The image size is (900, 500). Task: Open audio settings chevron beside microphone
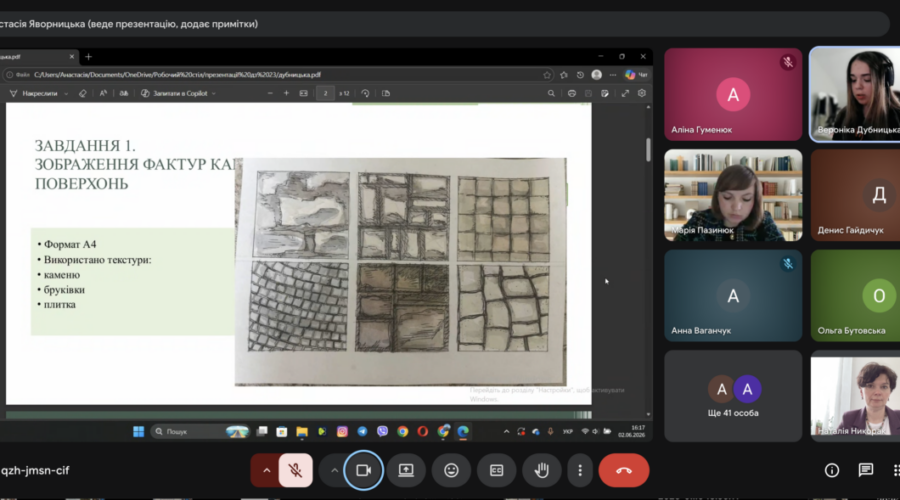266,470
